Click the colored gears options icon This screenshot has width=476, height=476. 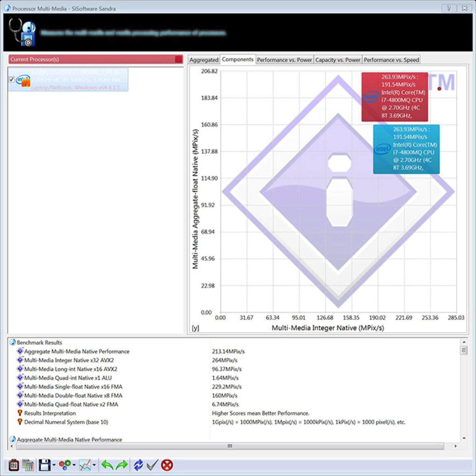[x=65, y=465]
